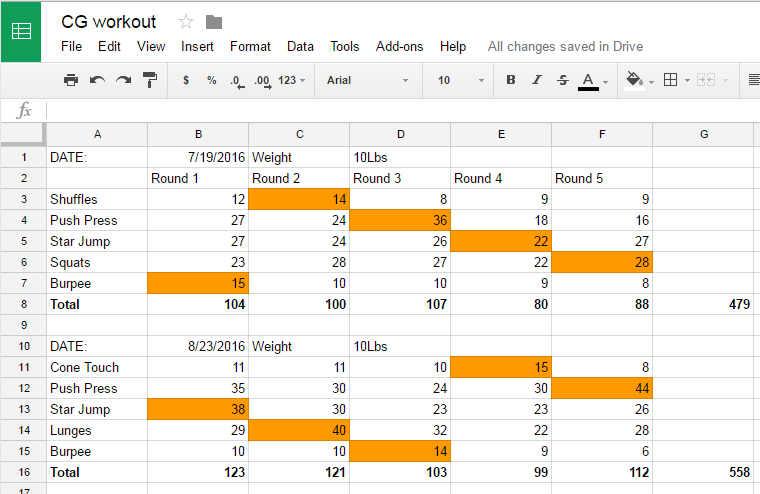Select the Cone Touch row label

97,367
